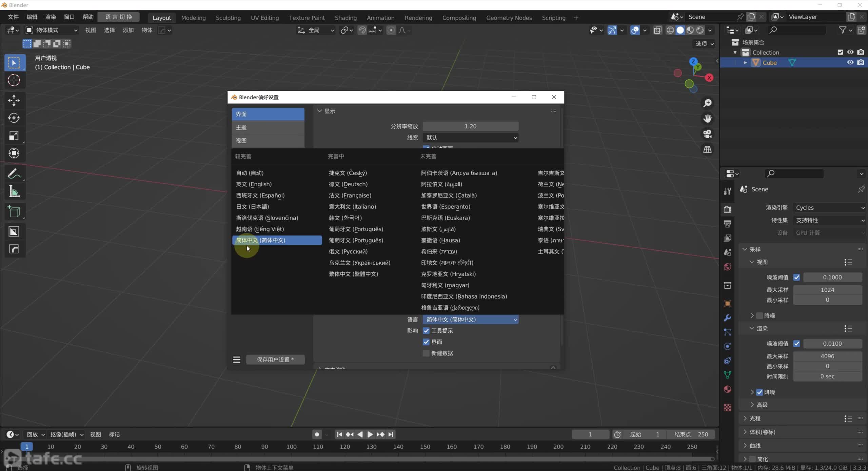
Task: Open the 物体模式 mode dropdown
Action: coord(52,30)
